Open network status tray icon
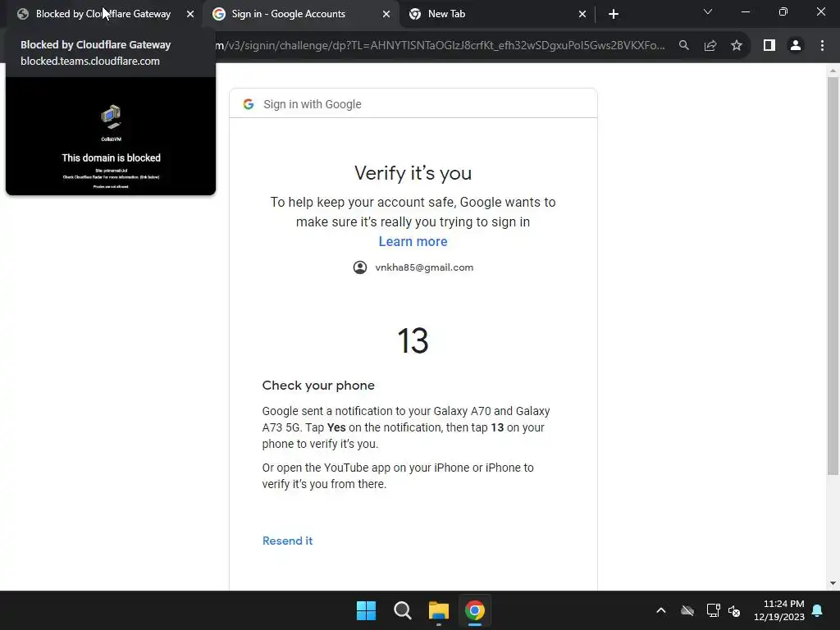The width and height of the screenshot is (840, 630). click(713, 610)
